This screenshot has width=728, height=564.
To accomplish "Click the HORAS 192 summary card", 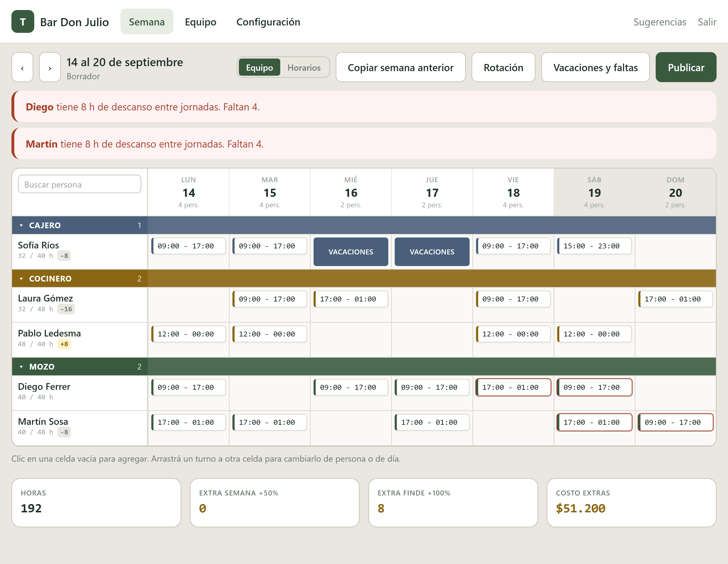I will point(96,503).
